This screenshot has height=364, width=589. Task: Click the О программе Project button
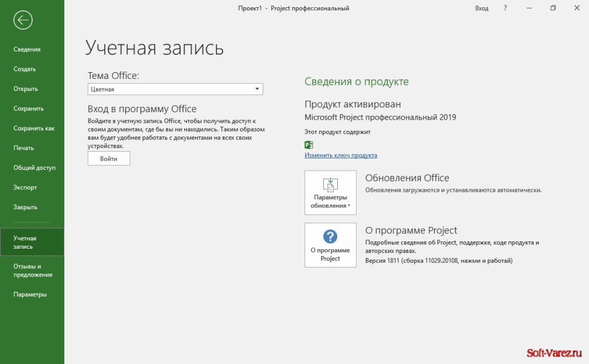click(x=331, y=245)
